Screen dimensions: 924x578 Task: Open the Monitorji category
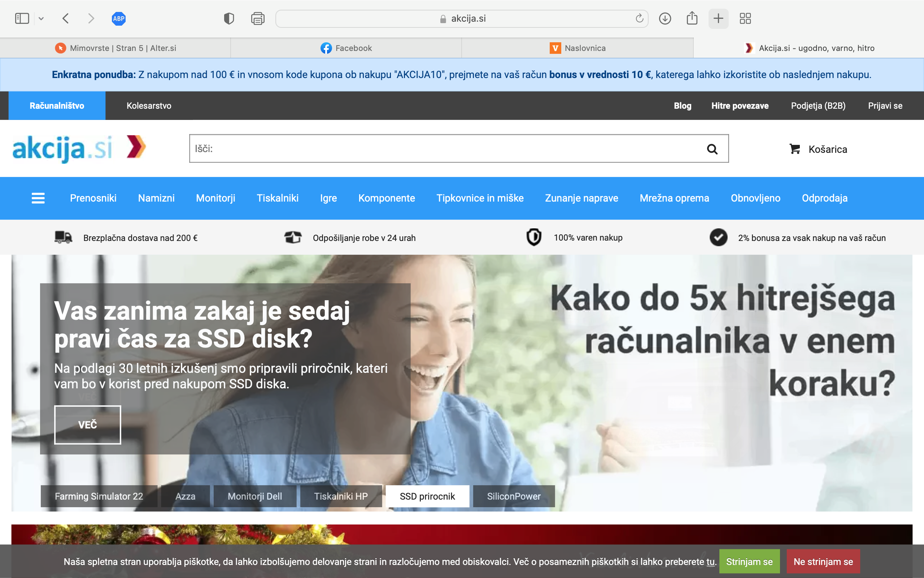(215, 198)
